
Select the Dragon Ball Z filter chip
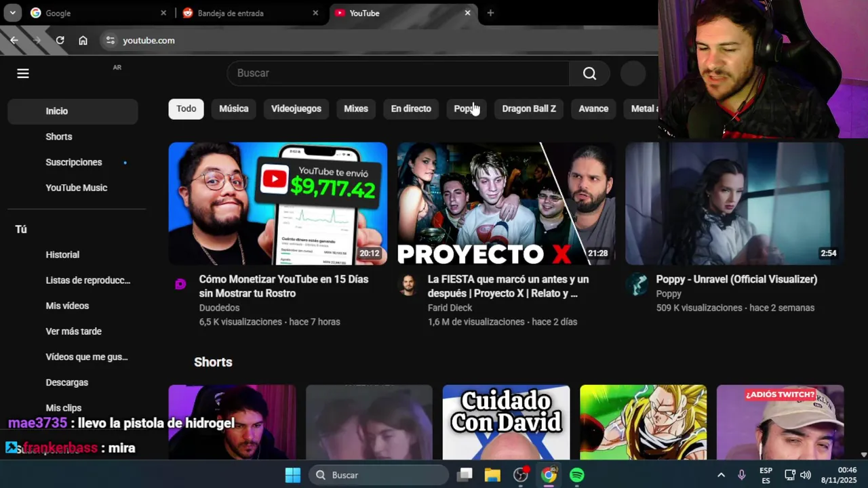click(x=529, y=108)
